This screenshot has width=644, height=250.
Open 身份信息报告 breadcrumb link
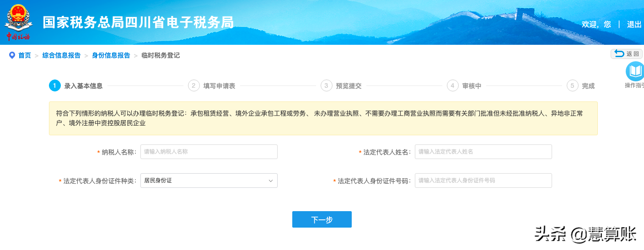[111, 55]
